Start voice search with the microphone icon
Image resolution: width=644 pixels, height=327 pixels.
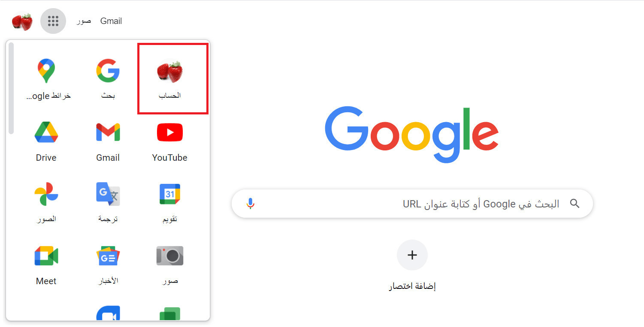tap(251, 204)
